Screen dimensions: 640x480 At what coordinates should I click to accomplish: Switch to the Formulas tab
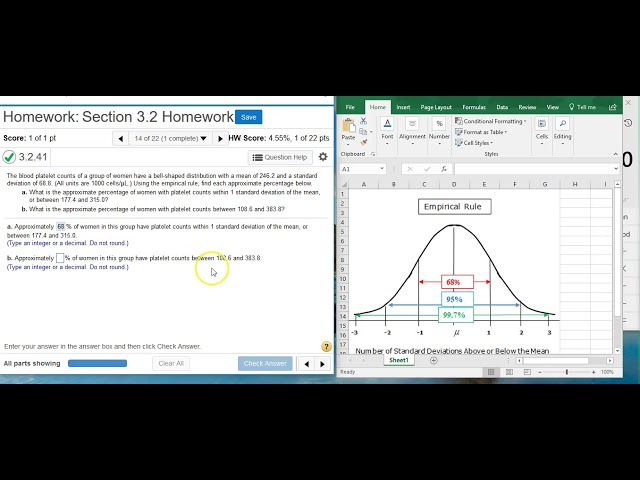474,107
